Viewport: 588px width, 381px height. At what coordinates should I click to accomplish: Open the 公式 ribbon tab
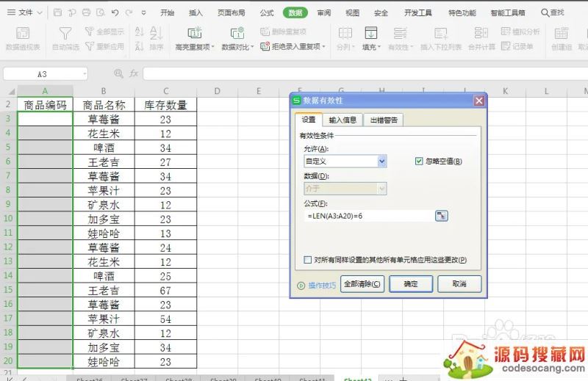point(267,12)
